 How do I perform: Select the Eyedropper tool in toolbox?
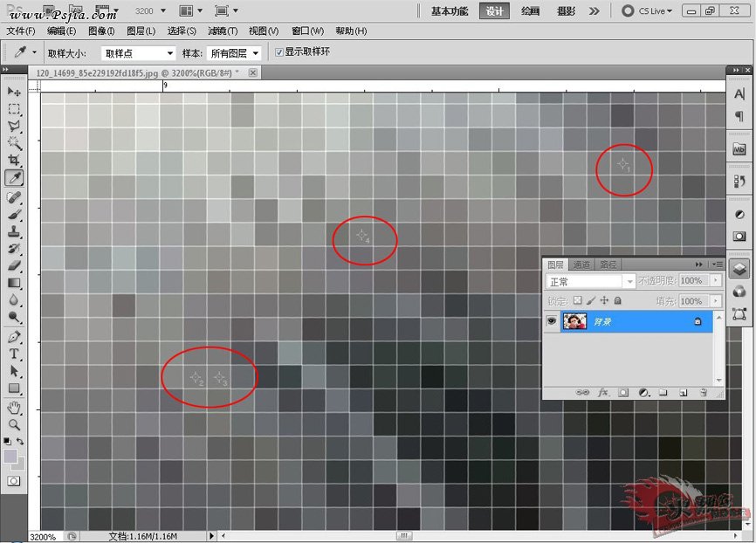14,178
